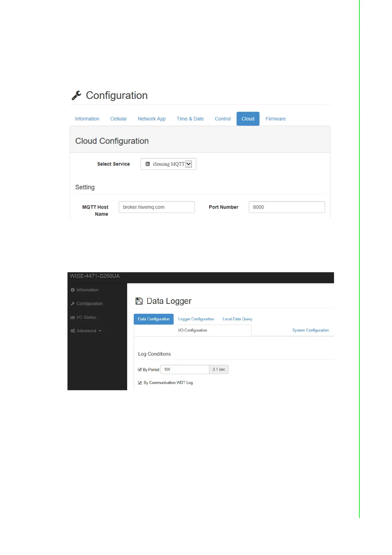This screenshot has height=555, width=392.
Task: Click the Port Number field
Action: point(287,207)
